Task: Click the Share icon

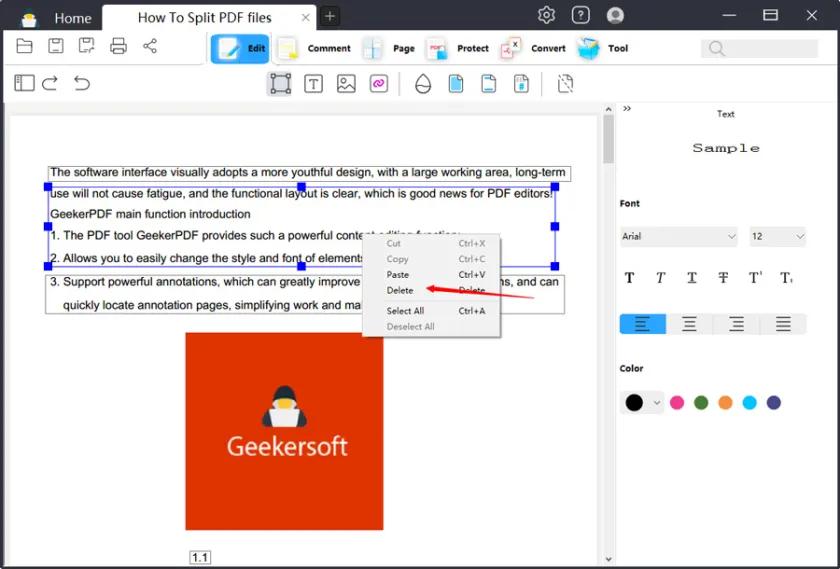Action: tap(150, 47)
